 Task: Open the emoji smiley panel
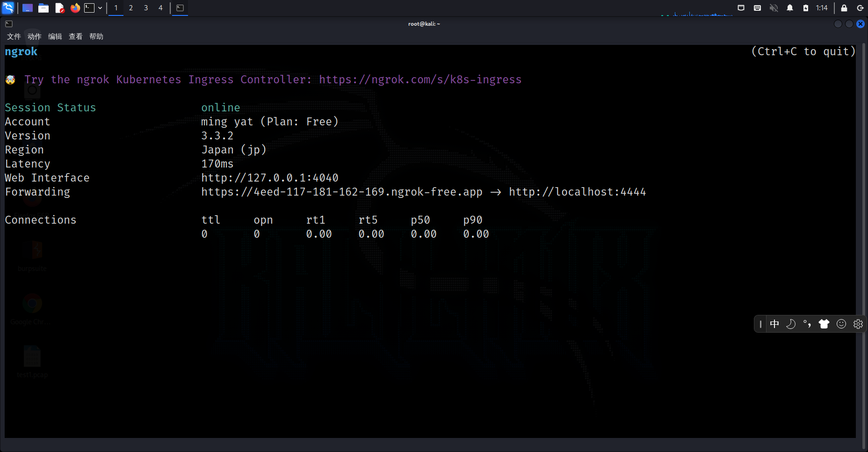[x=841, y=324]
